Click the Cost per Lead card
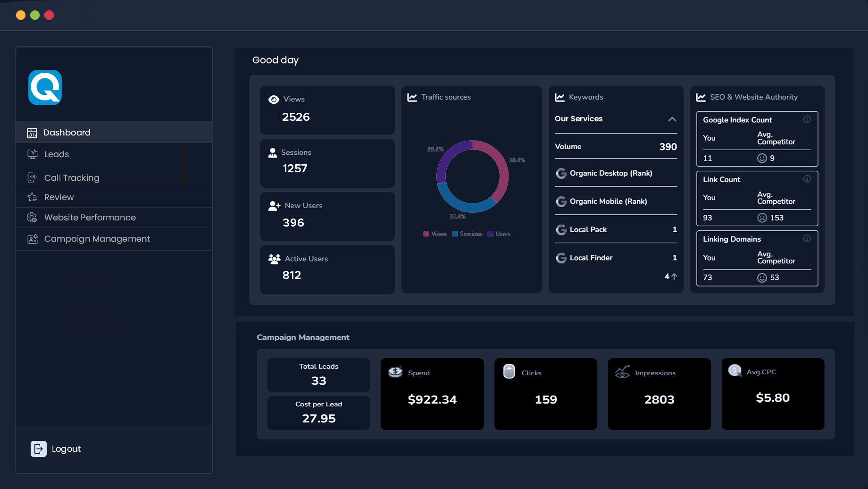868x489 pixels. 319,413
